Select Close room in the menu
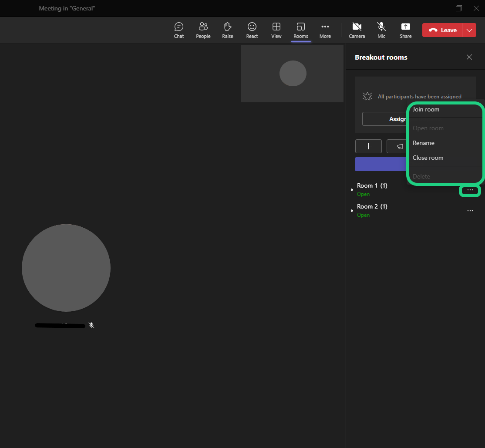This screenshot has width=485, height=448. coord(428,158)
